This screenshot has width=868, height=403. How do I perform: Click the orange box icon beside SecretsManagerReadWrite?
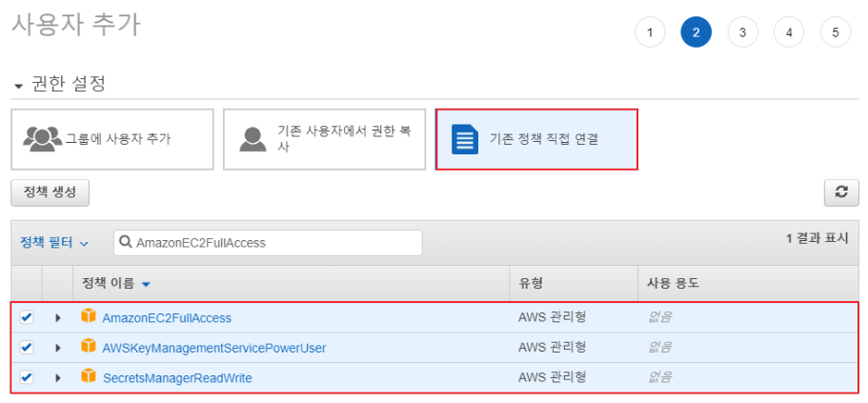89,376
